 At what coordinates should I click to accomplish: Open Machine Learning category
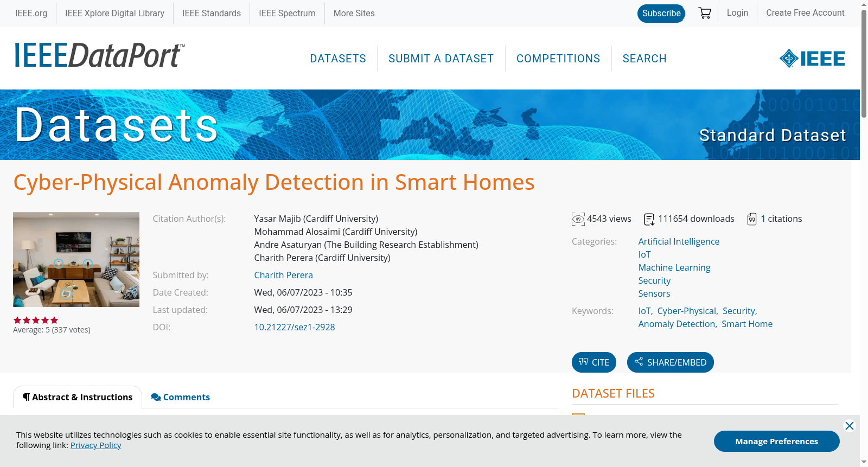pyautogui.click(x=674, y=267)
